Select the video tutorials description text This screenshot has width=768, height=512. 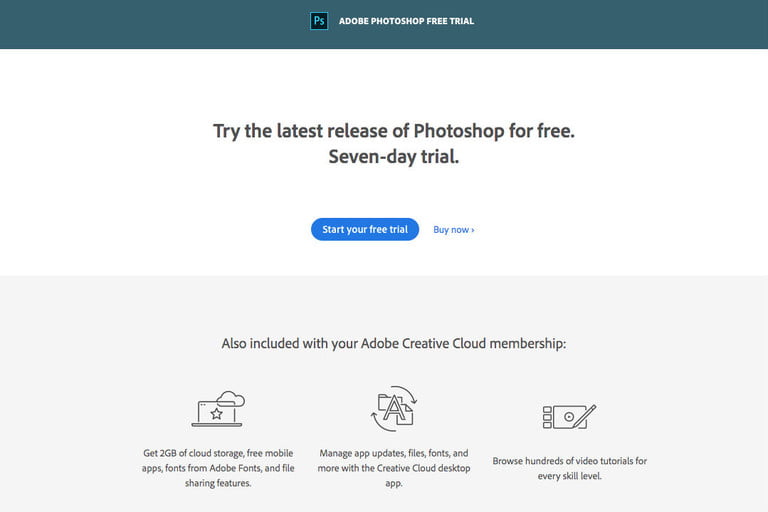point(570,468)
